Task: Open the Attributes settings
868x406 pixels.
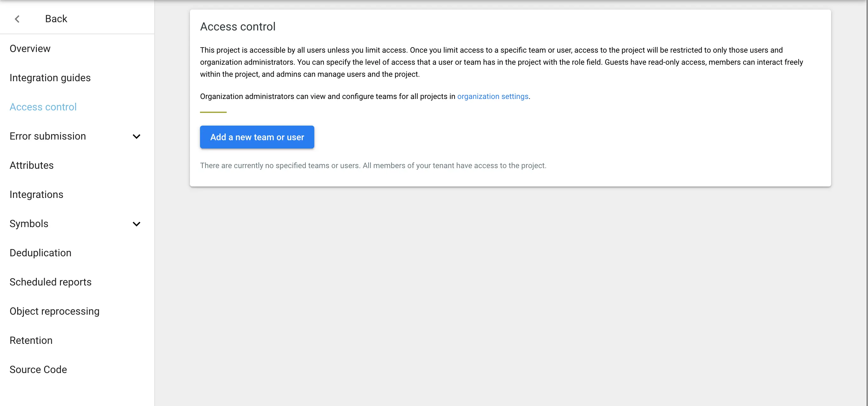Action: (x=31, y=165)
